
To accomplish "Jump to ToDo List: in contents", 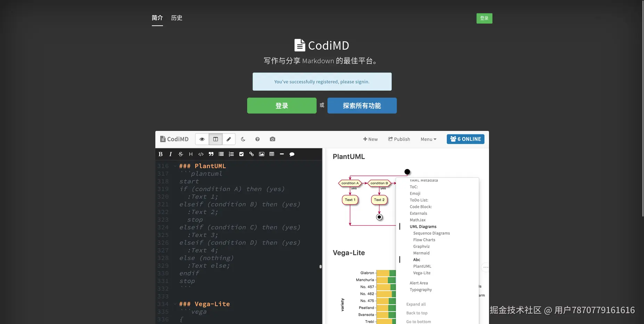I will pyautogui.click(x=419, y=200).
